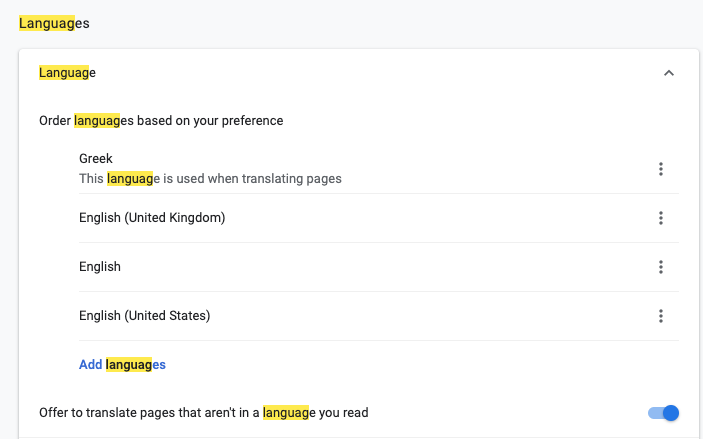Select the English (United Kingdom) row text
703x439 pixels.
[152, 217]
